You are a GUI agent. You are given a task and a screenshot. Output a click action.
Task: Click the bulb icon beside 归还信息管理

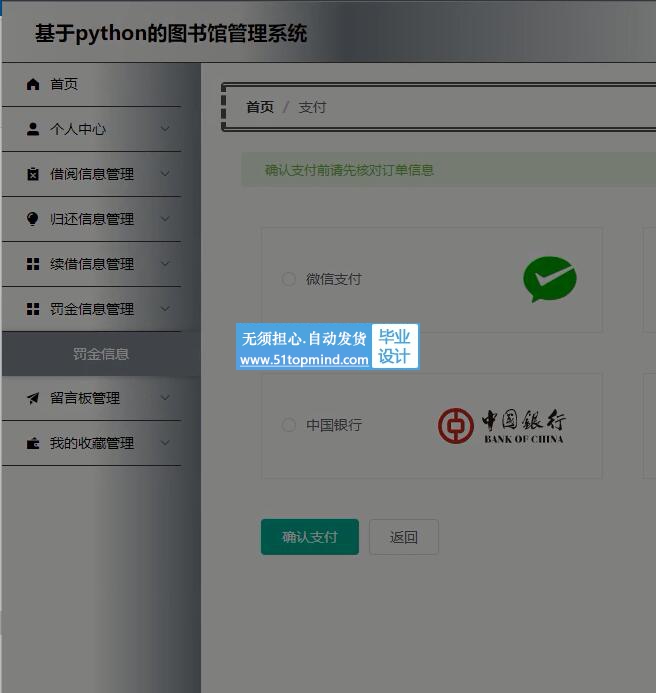pyautogui.click(x=33, y=219)
